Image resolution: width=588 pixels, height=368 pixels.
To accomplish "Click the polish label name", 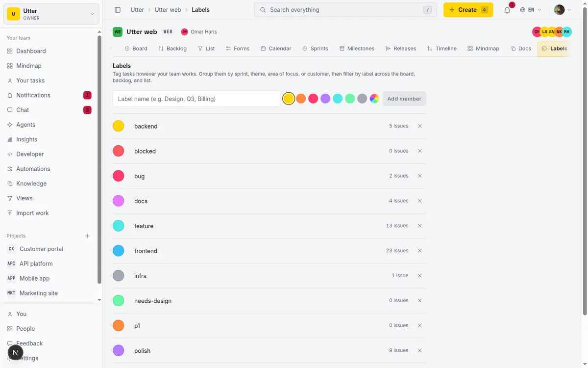I will click(142, 351).
